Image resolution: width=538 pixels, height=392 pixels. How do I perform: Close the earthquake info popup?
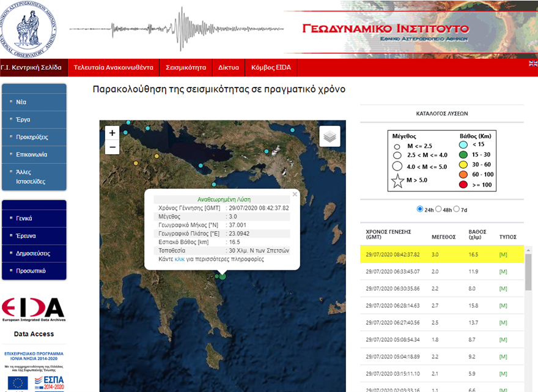pyautogui.click(x=295, y=194)
